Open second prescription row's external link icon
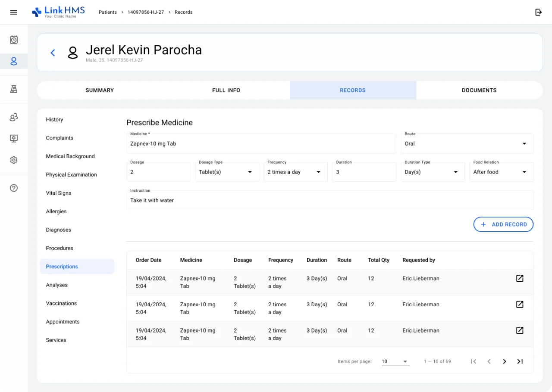The image size is (552, 392). (520, 305)
